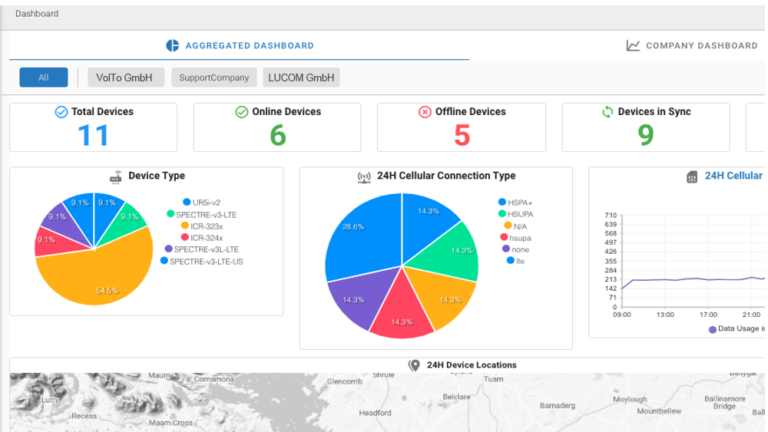The height and width of the screenshot is (432, 768).
Task: Click the red 14.3% connection type slice
Action: tap(402, 311)
